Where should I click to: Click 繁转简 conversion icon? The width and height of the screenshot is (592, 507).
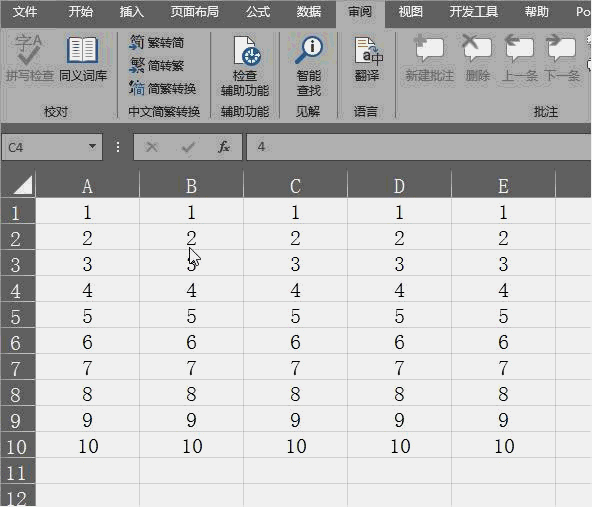pyautogui.click(x=136, y=42)
